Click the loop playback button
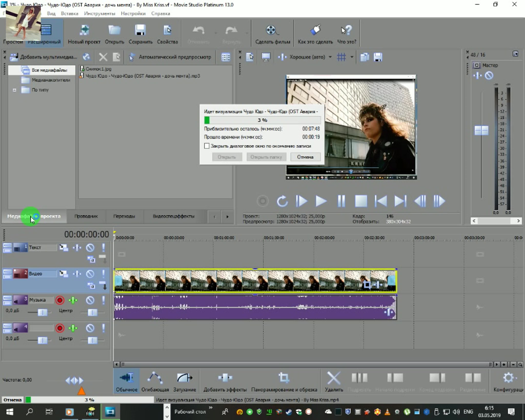 pyautogui.click(x=282, y=201)
